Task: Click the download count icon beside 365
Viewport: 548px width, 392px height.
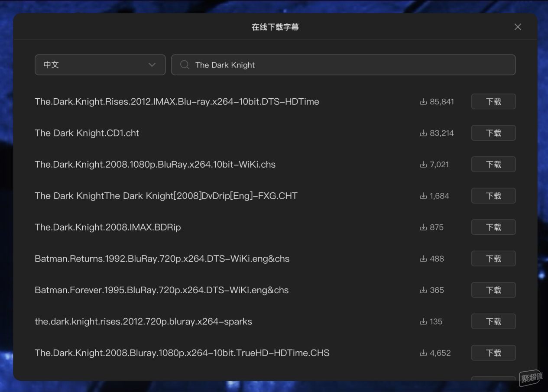Action: (423, 290)
